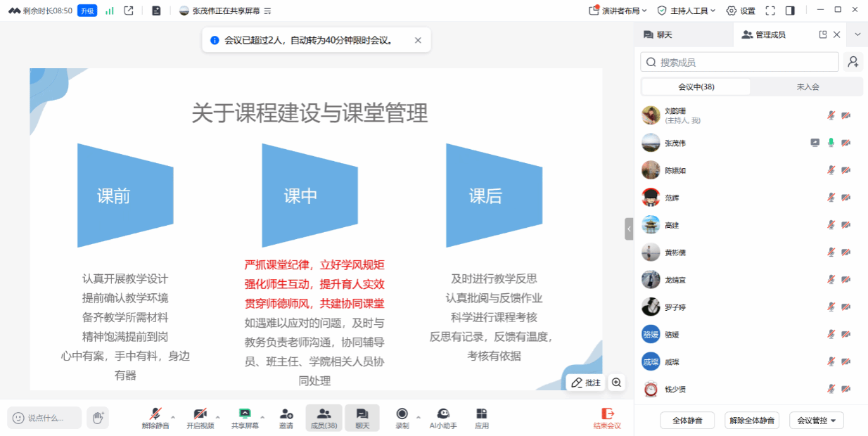Toggle mute icon for 陈嫣如
Viewport: 868px width, 436px height.
[x=831, y=170]
